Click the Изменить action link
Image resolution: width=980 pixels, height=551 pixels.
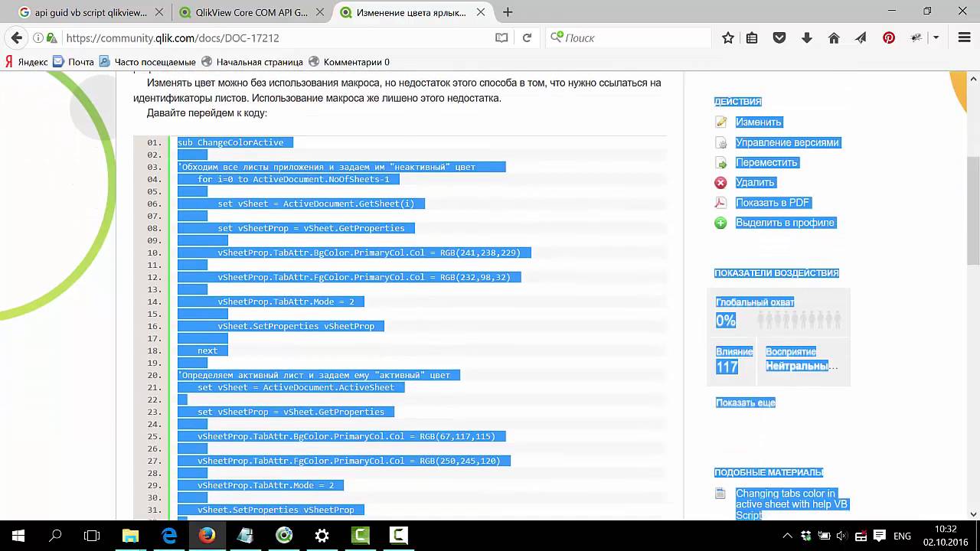[758, 122]
